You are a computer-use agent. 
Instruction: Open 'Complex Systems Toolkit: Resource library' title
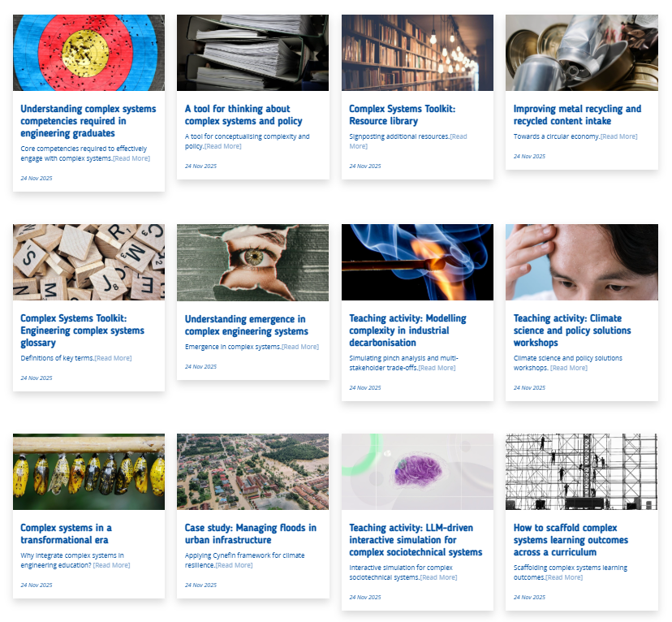(404, 114)
